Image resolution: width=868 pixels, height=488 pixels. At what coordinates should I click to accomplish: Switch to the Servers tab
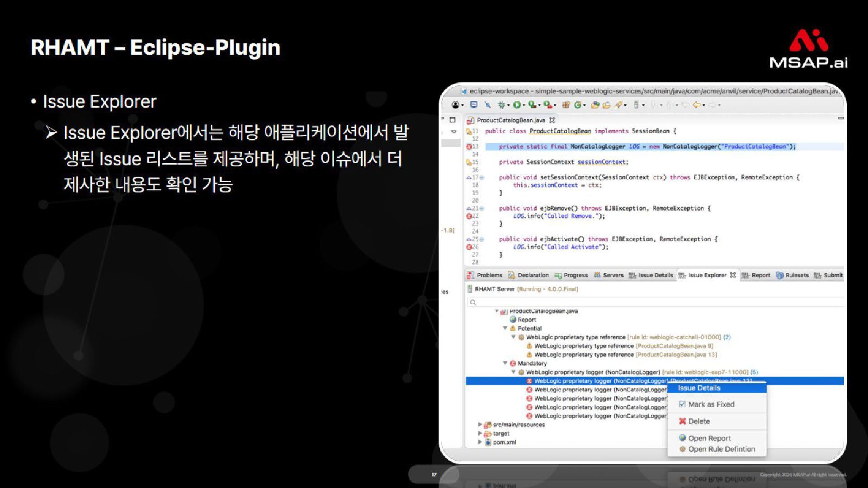[x=609, y=275]
